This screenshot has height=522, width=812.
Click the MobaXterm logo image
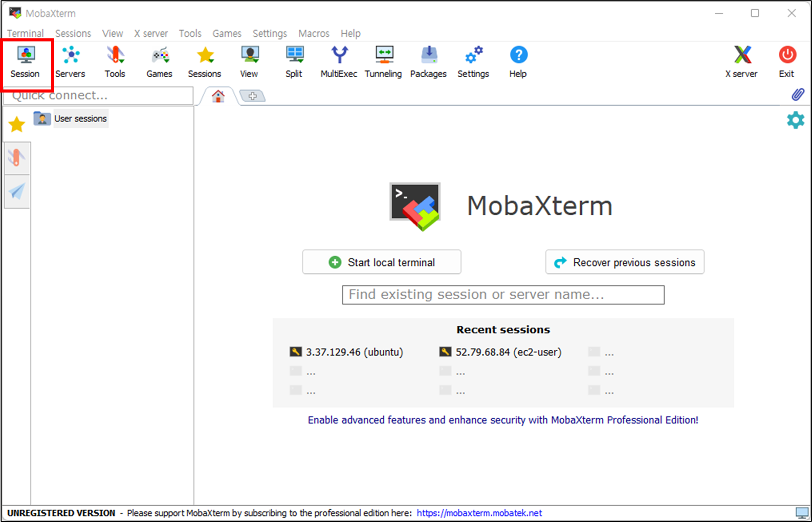click(415, 207)
